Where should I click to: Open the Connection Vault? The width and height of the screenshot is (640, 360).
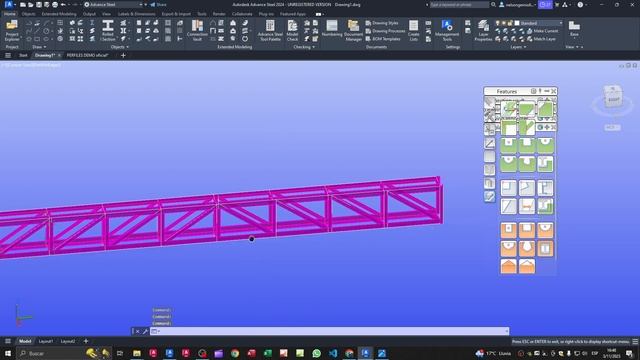pos(197,31)
